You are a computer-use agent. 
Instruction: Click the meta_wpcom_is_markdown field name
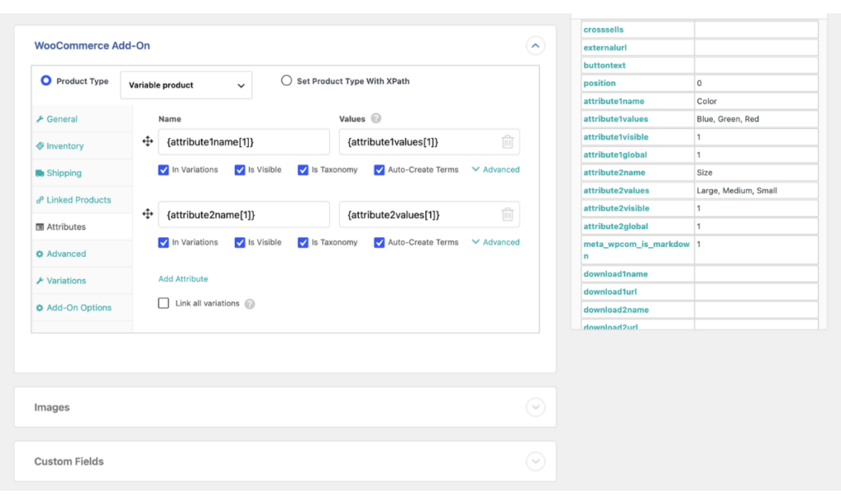[636, 250]
